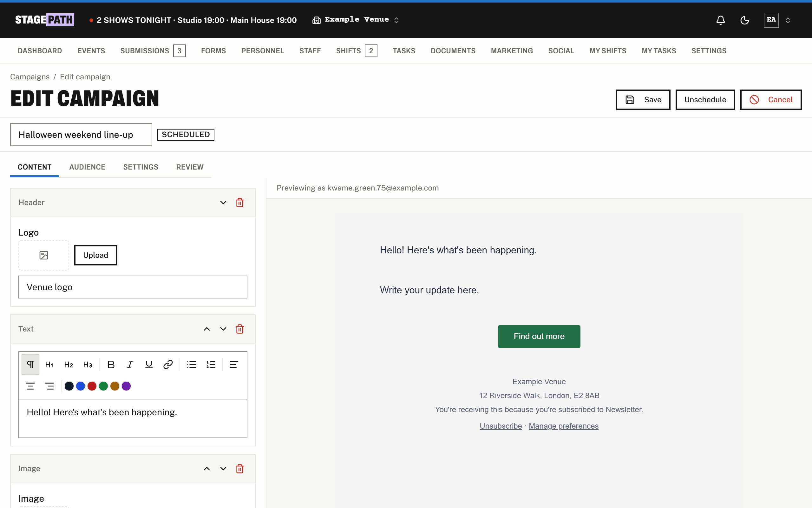The image size is (812, 508).
Task: Delete the Header block
Action: 239,203
